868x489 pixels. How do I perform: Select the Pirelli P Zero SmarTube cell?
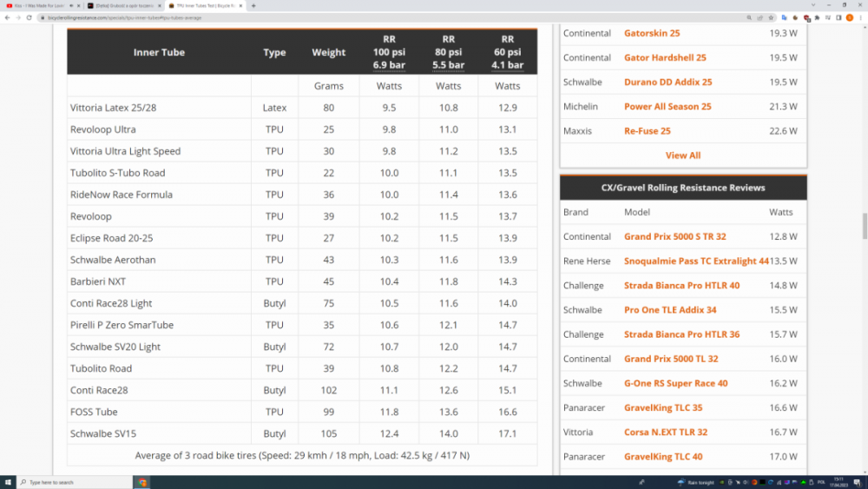click(x=160, y=325)
